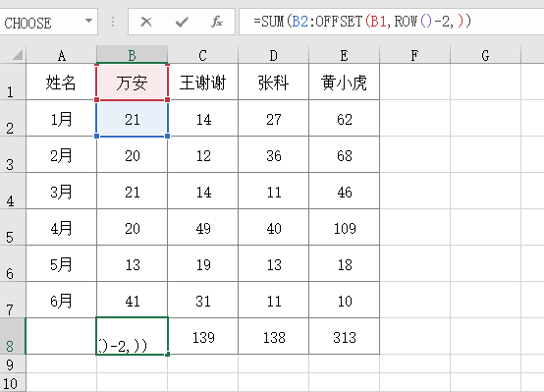Select column B header
Screen dimensions: 544x392
point(133,55)
